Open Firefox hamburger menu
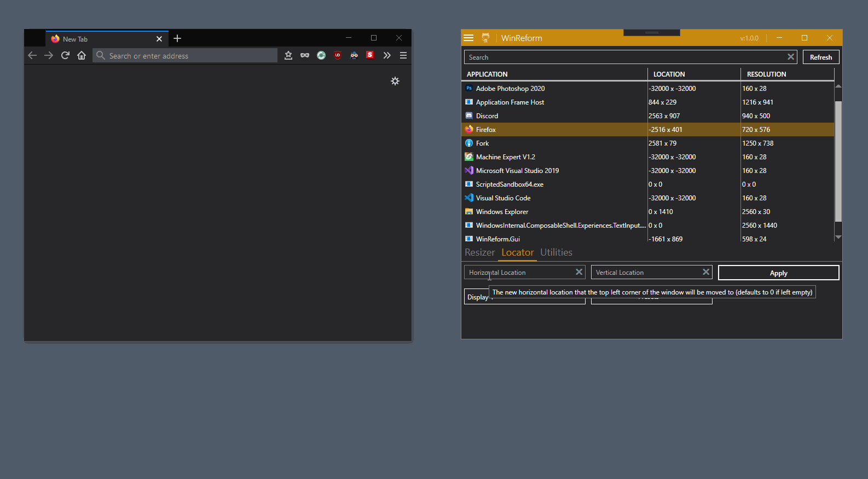The image size is (868, 479). 403,55
